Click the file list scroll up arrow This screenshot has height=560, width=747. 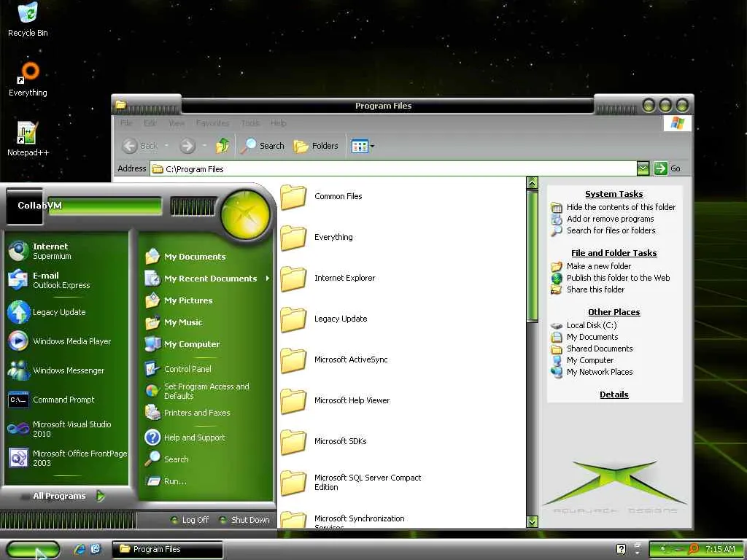pyautogui.click(x=532, y=183)
